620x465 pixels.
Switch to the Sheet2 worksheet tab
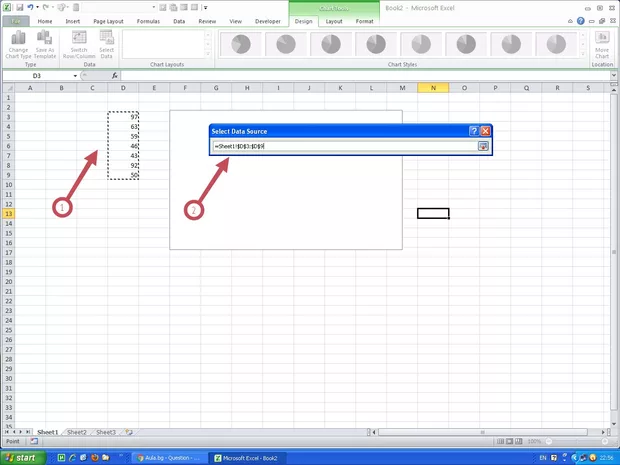[77, 432]
